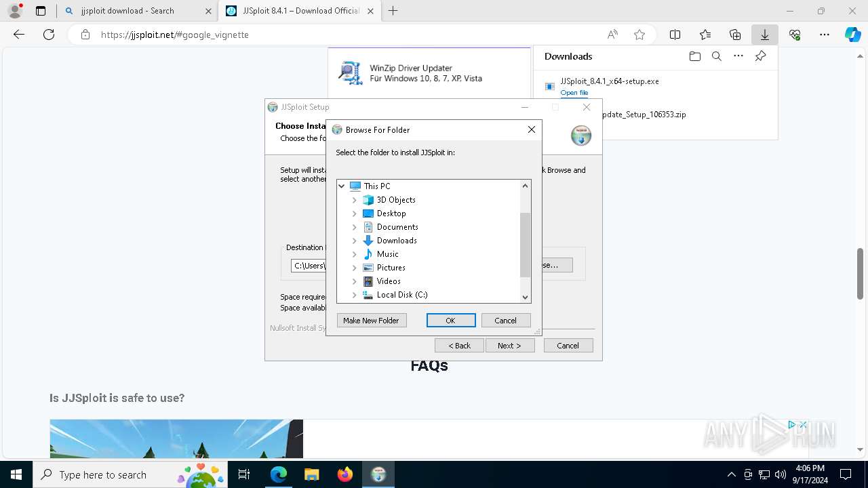Open the tab actions menu icon
The image size is (868, 488).
[41, 11]
